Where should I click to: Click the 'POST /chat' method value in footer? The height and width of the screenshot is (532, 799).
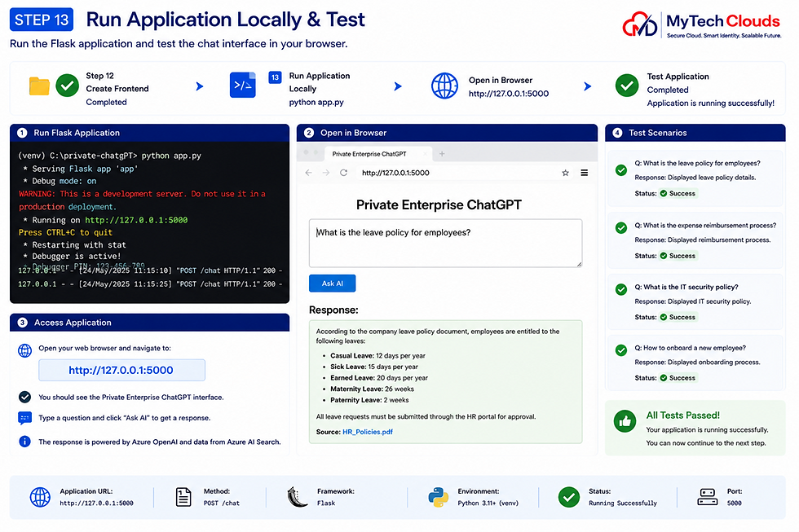pos(221,503)
